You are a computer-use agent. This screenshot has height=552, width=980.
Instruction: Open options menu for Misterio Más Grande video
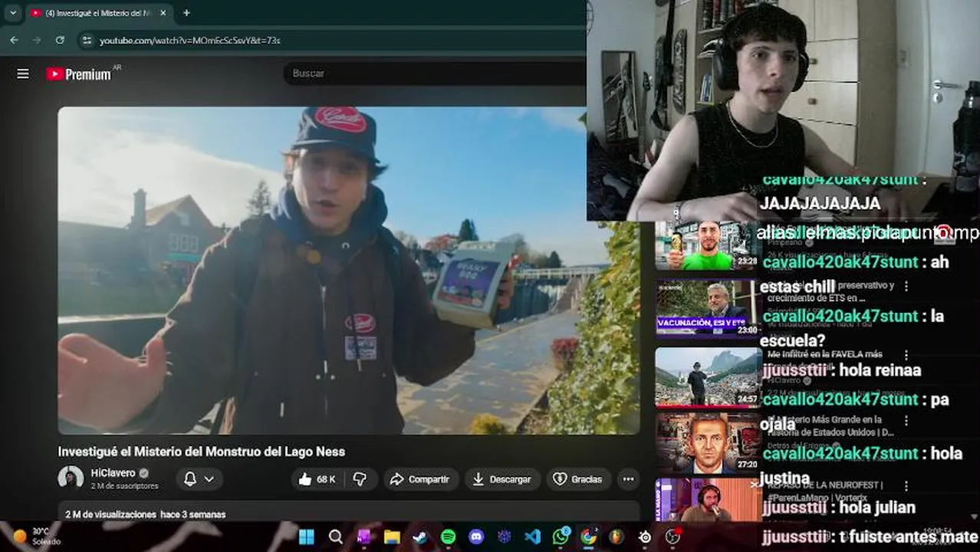click(x=906, y=421)
